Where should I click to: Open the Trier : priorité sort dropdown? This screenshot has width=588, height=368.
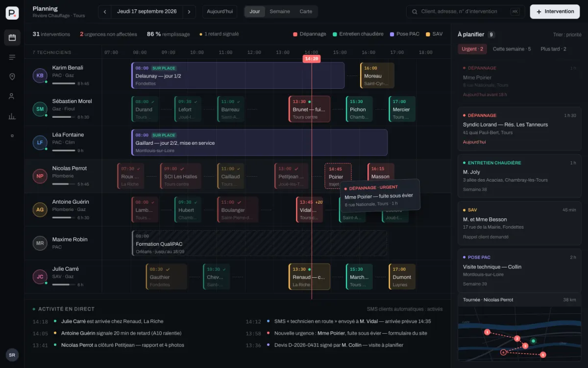point(567,35)
